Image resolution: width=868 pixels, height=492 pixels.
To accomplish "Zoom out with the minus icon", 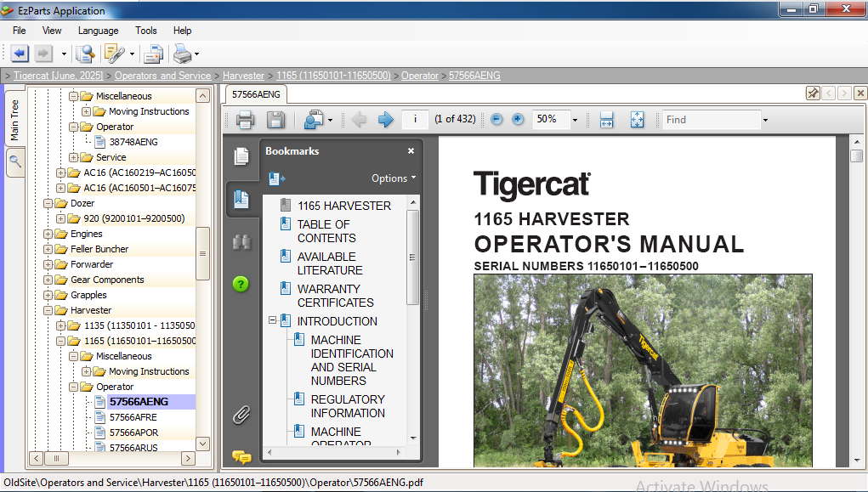I will (496, 119).
